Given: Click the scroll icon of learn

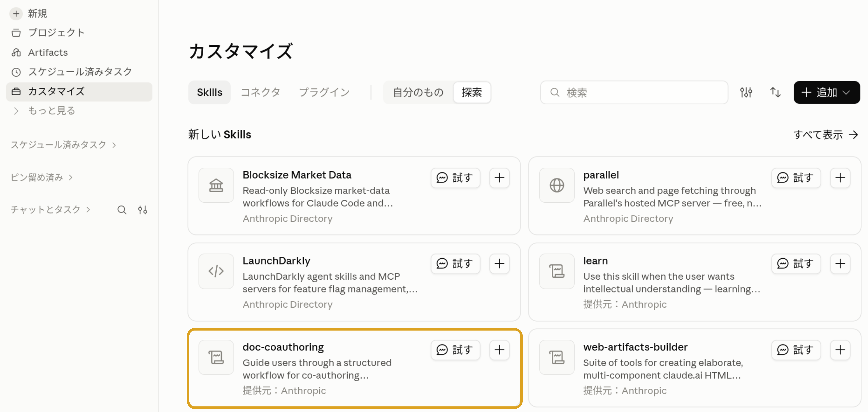Looking at the screenshot, I should 557,271.
